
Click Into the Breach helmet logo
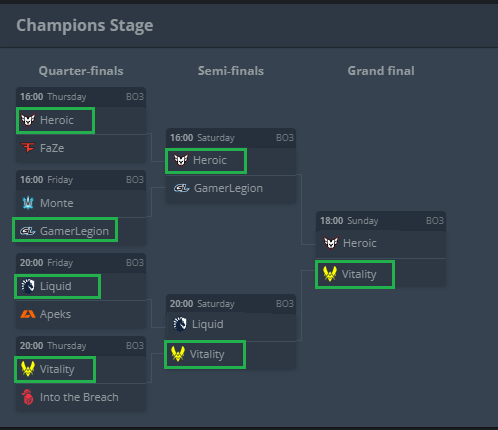point(27,397)
